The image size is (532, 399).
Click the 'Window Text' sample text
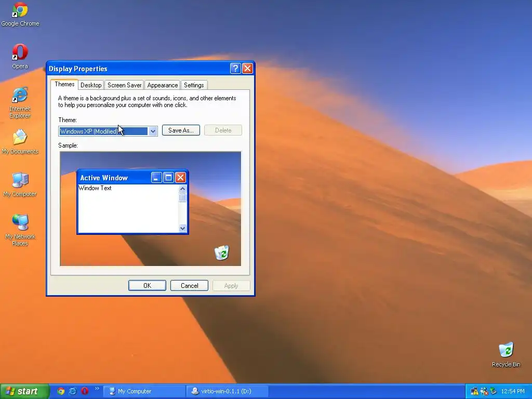pyautogui.click(x=95, y=188)
